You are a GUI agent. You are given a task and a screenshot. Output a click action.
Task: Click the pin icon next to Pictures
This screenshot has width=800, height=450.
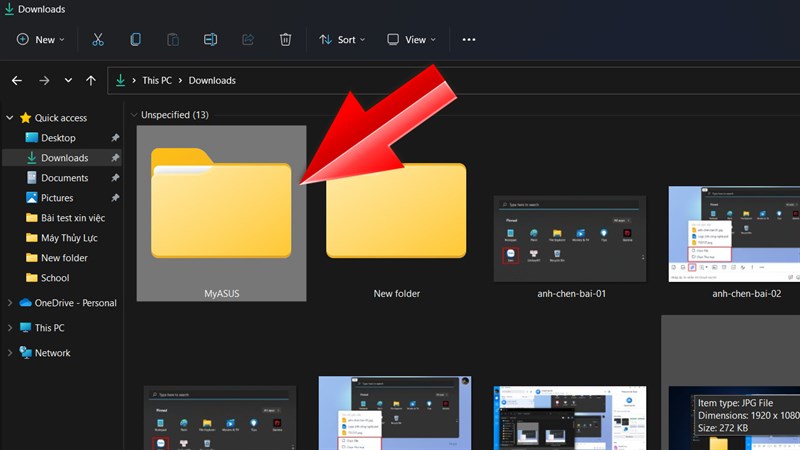(x=115, y=197)
